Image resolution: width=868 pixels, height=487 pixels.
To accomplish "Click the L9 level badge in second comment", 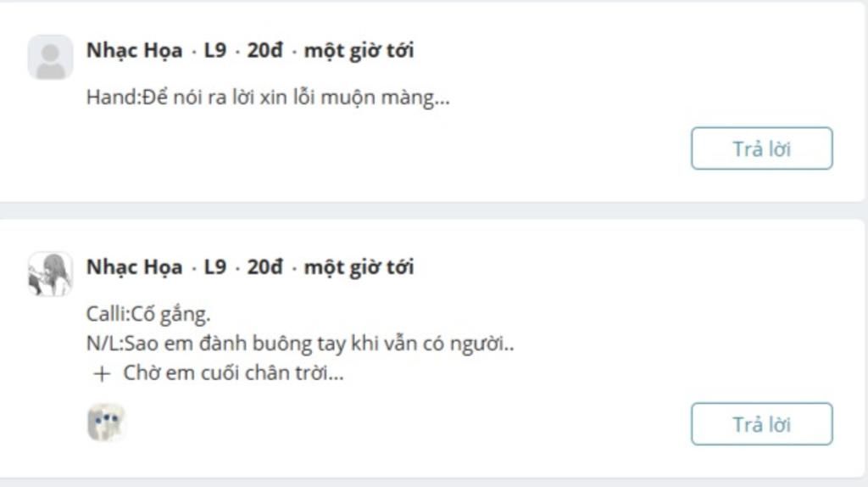I will coord(215,267).
